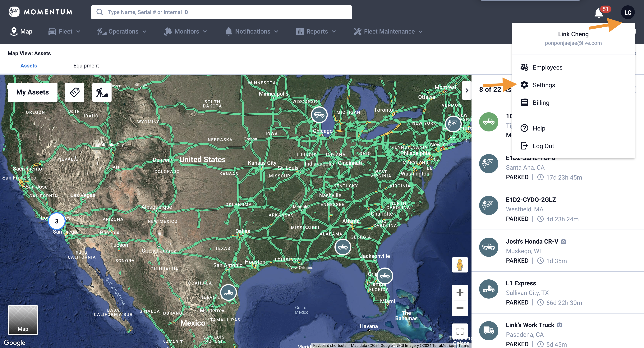The height and width of the screenshot is (348, 644).
Task: Click Map View: Assets heading
Action: 29,53
